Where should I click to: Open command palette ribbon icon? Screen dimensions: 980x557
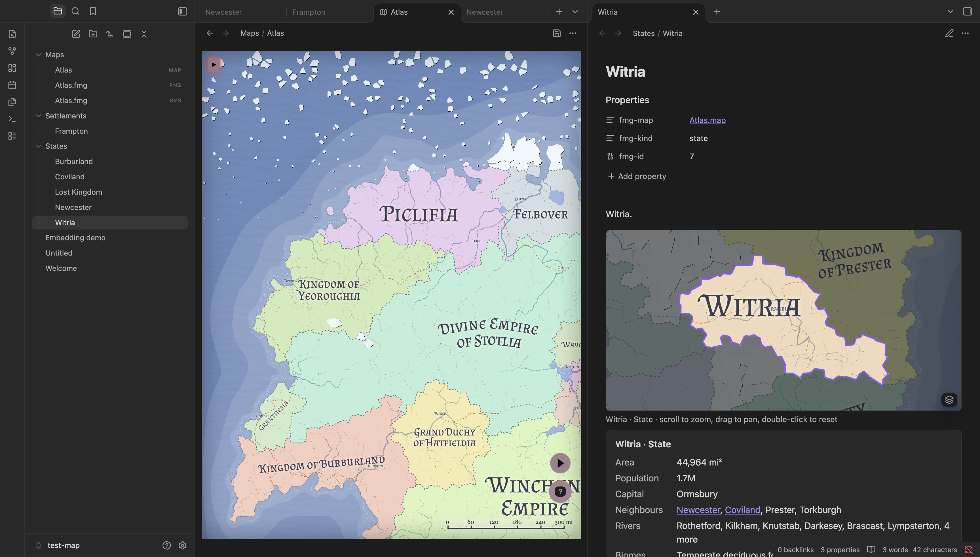coord(12,119)
